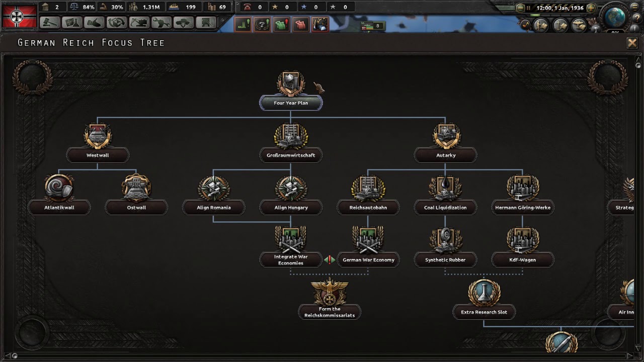Open the air theater plane icon
Viewport: 644px width, 362px height.
click(579, 25)
